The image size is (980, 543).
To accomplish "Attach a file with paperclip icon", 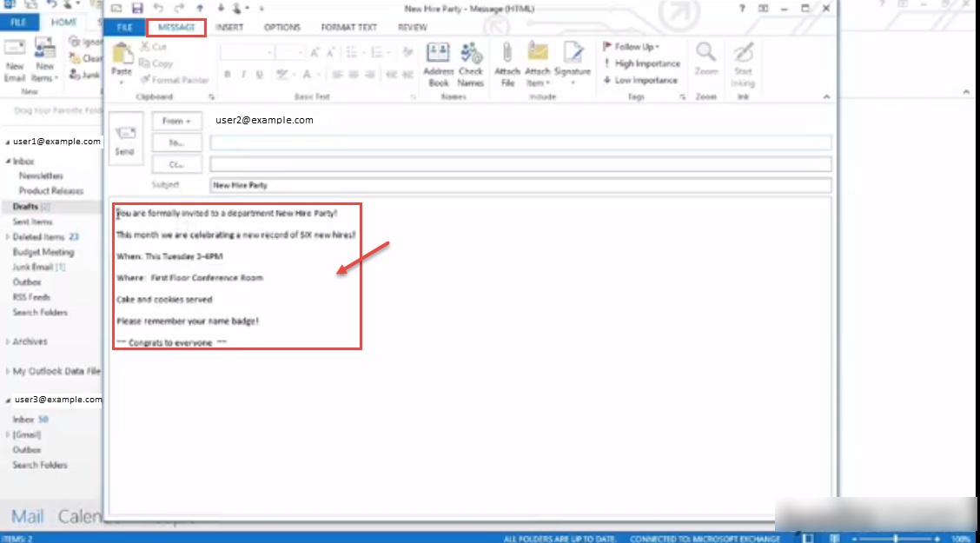I will pyautogui.click(x=507, y=64).
